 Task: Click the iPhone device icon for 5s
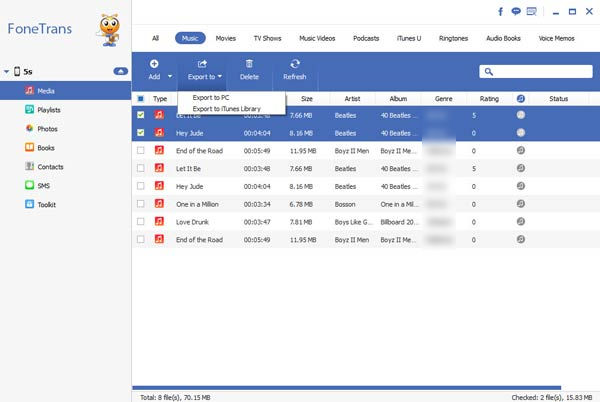click(x=17, y=71)
